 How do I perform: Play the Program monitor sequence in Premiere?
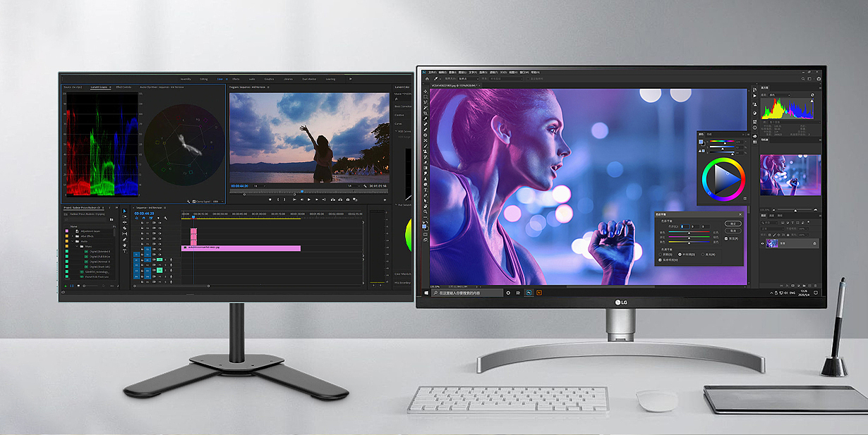309,200
